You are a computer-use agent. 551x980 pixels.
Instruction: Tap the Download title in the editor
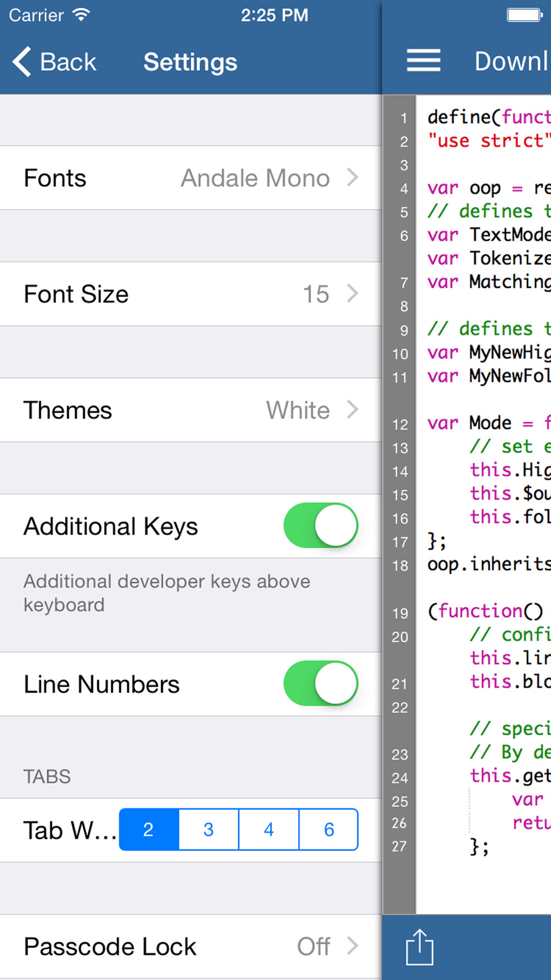point(512,61)
